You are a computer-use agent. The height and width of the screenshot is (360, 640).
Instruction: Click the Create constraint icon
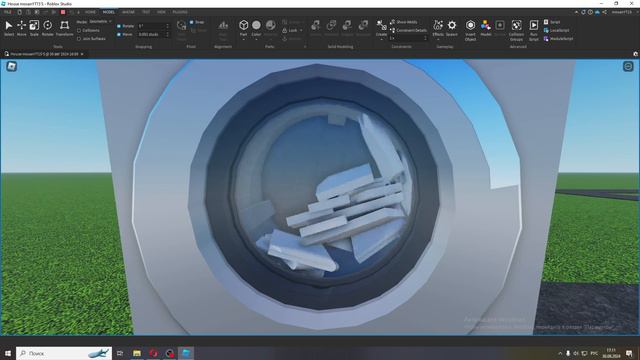click(381, 26)
